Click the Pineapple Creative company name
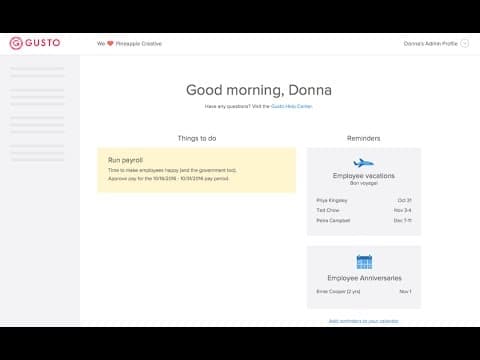Image resolution: width=480 pixels, height=360 pixels. point(139,44)
